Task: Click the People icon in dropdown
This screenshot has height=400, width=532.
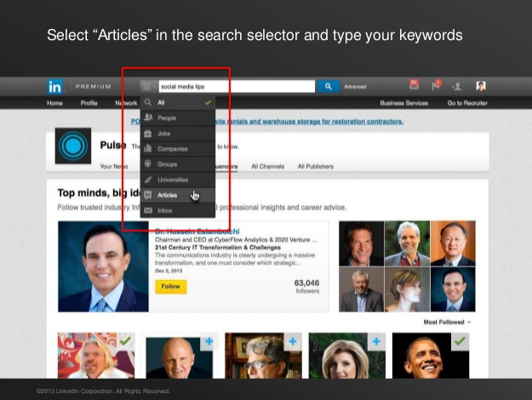Action: point(148,117)
